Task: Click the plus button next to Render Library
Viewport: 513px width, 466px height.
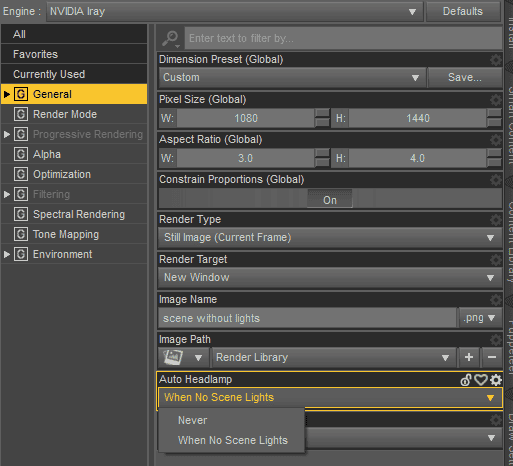Action: click(x=469, y=357)
